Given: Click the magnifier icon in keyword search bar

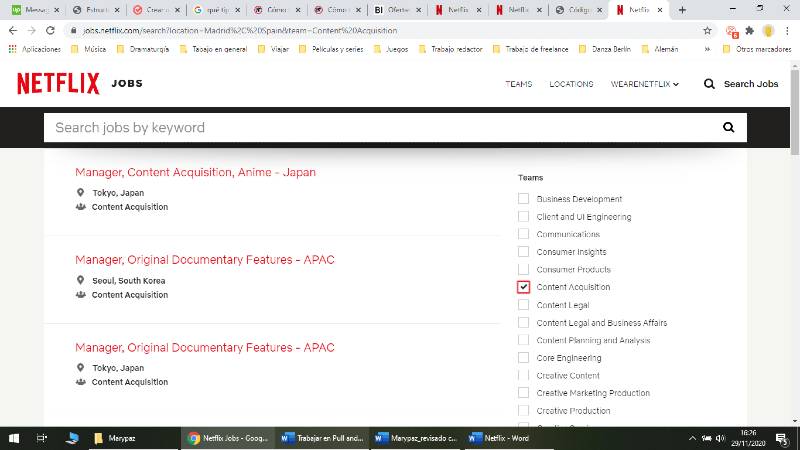Looking at the screenshot, I should pos(729,128).
